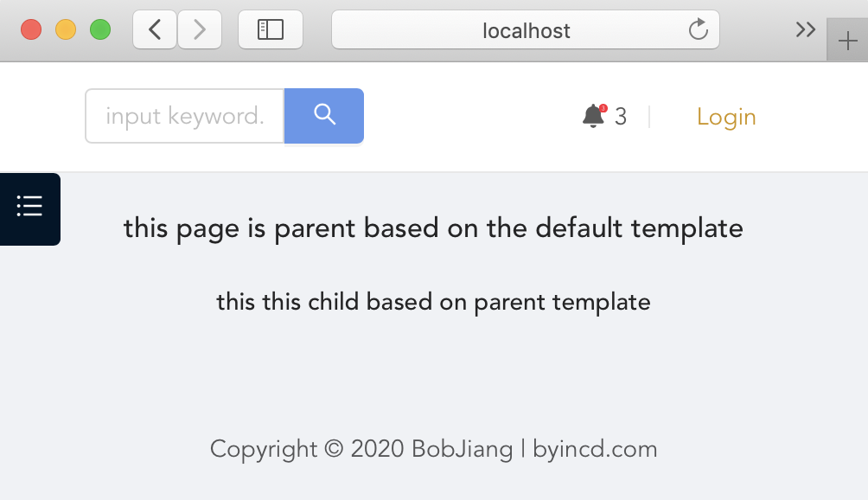The width and height of the screenshot is (868, 500).
Task: Click the red badge on the bell
Action: click(603, 108)
